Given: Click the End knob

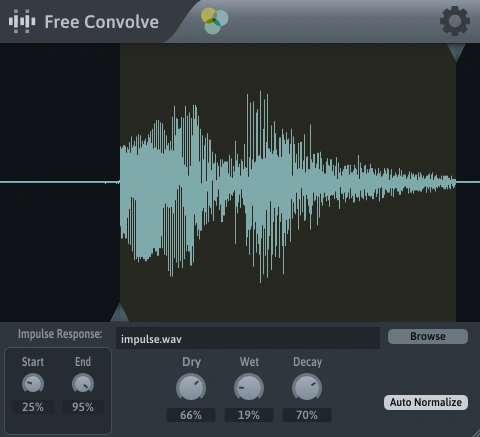Looking at the screenshot, I should click(x=83, y=383).
